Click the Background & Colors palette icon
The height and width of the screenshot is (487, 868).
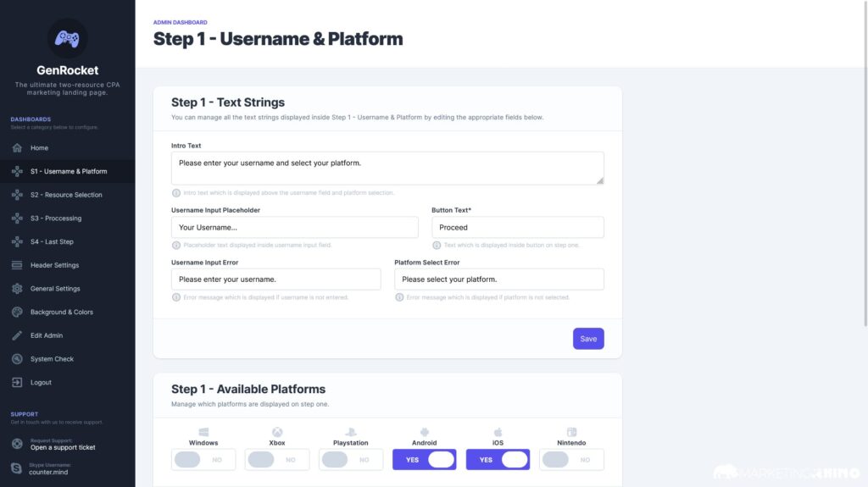pos(17,313)
